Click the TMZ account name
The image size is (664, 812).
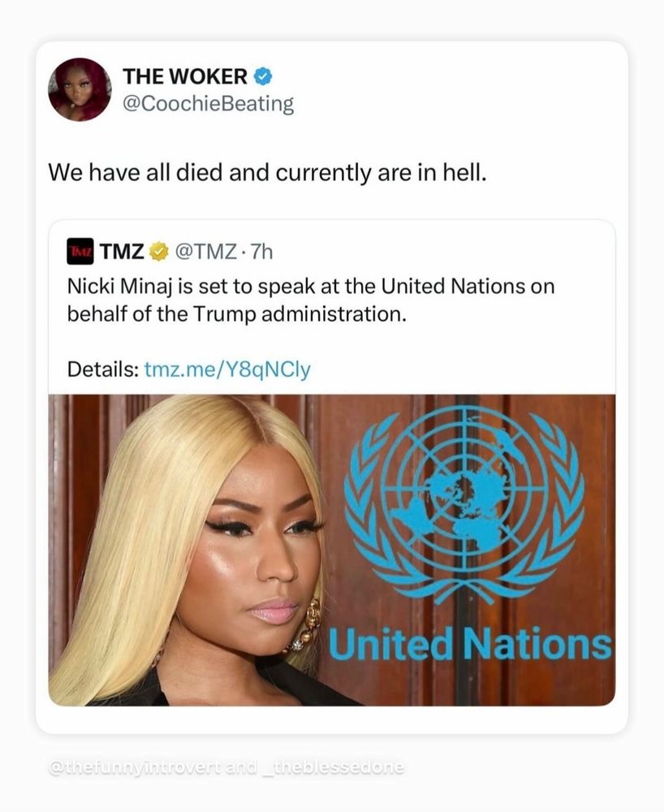122,252
